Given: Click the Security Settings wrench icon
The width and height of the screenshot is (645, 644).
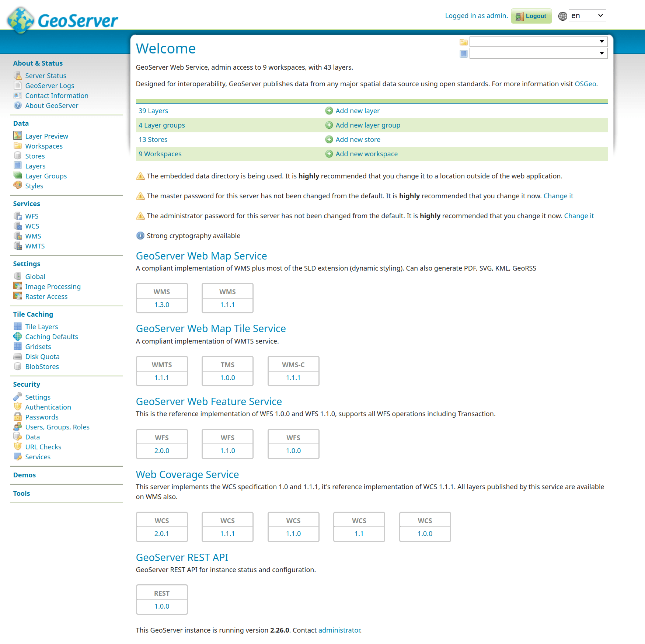Looking at the screenshot, I should [18, 397].
